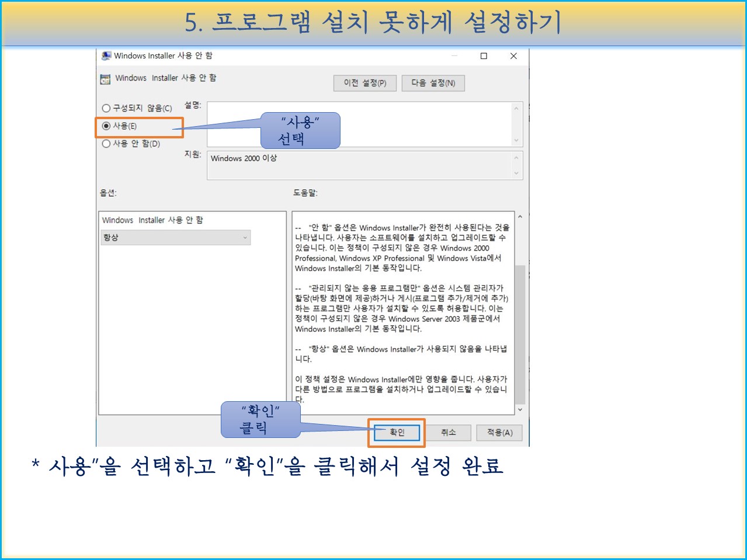Viewport: 747px width, 560px height.
Task: Select the 사용(E) radio button
Action: point(106,126)
